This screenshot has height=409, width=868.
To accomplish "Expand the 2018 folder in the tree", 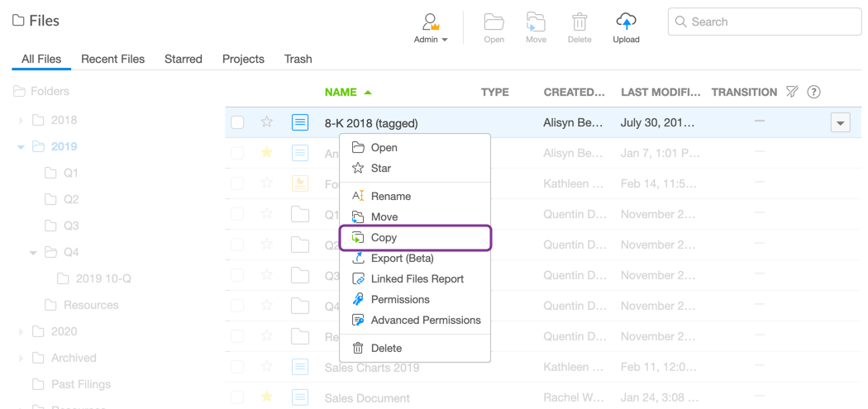I will tap(21, 120).
